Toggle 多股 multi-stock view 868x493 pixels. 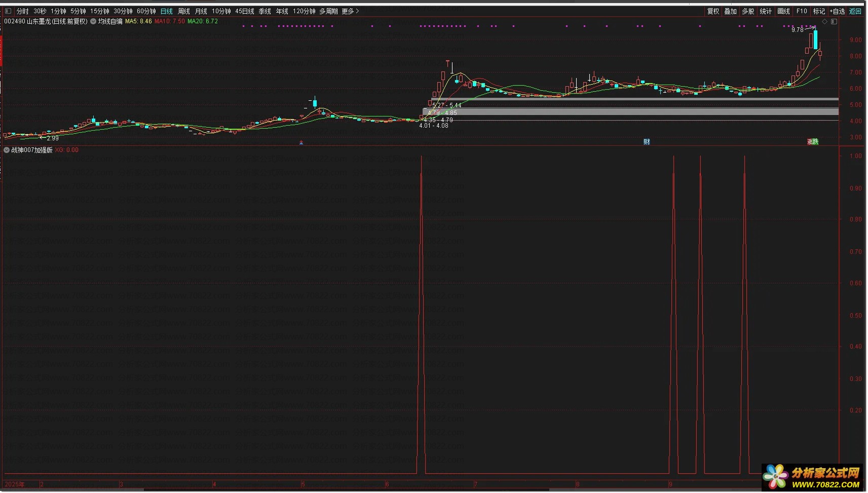(x=748, y=11)
